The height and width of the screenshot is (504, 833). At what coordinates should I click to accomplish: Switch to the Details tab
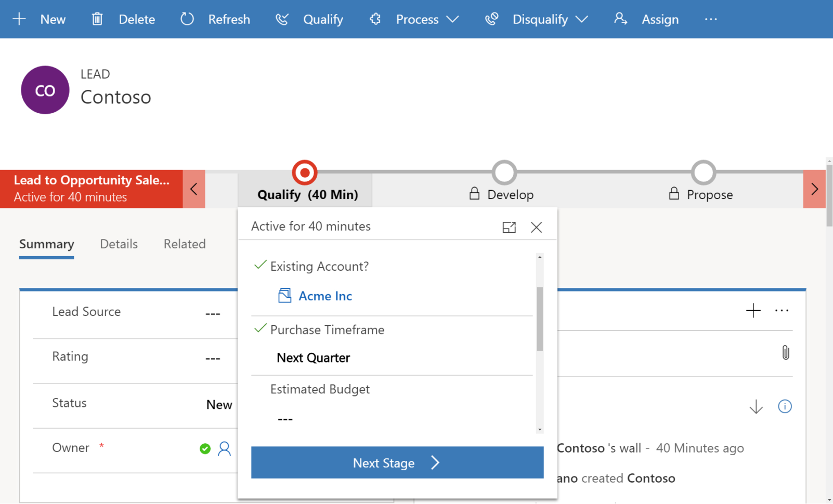[x=119, y=244]
